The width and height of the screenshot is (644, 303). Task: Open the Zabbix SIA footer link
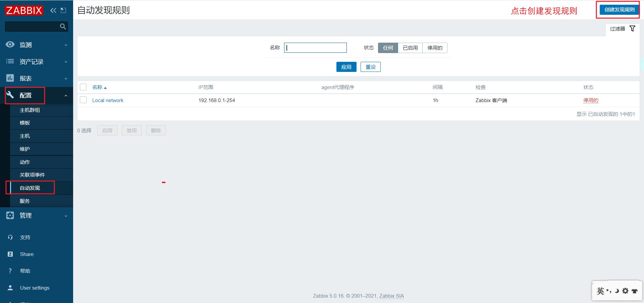[x=391, y=296]
